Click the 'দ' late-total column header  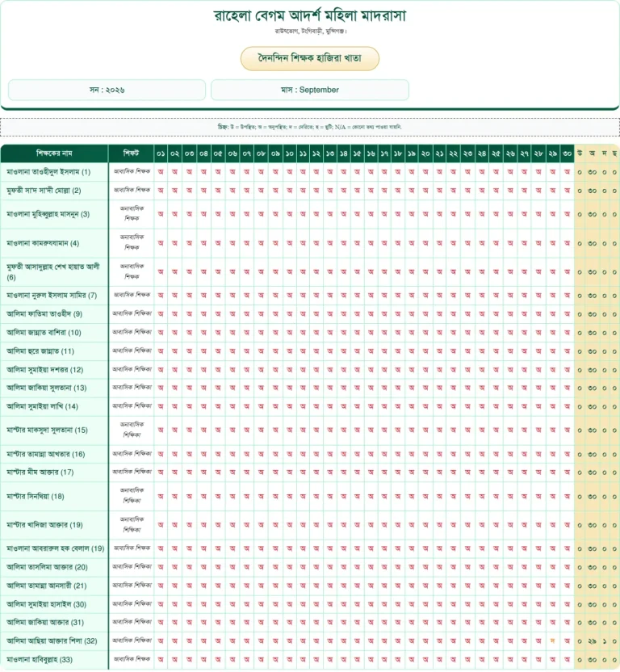tap(604, 153)
